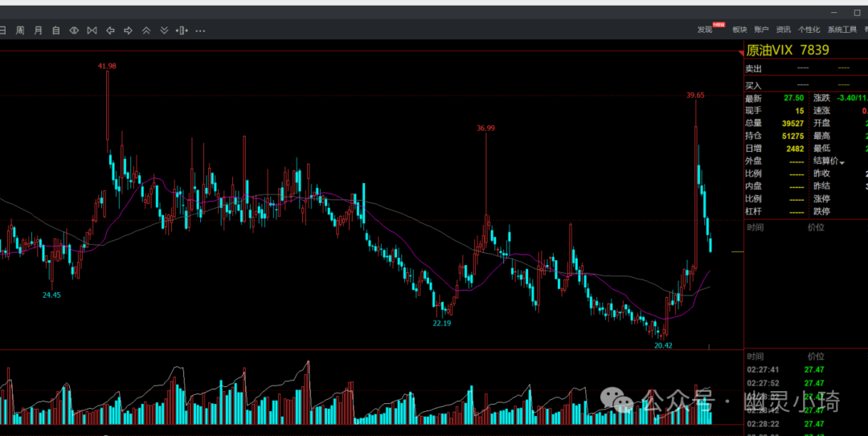Viewport: 868px width, 436px height.
Task: Click the 41.98 high price label
Action: [x=107, y=66]
